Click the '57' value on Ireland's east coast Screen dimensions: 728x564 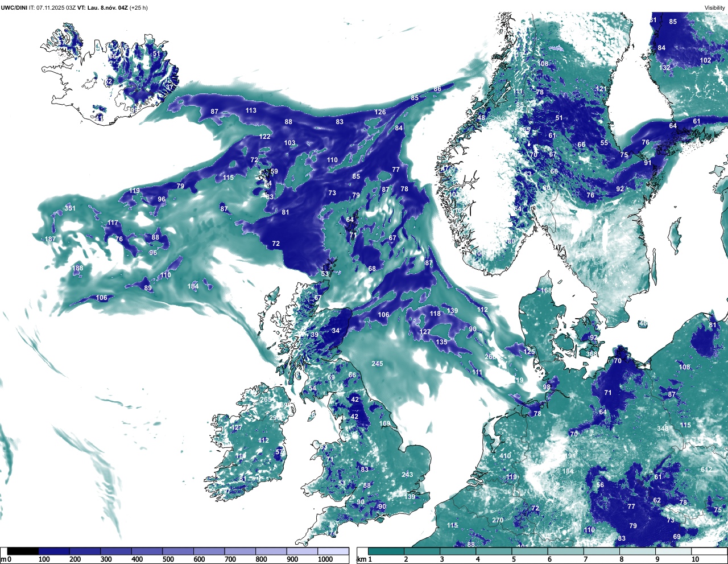[x=279, y=452]
